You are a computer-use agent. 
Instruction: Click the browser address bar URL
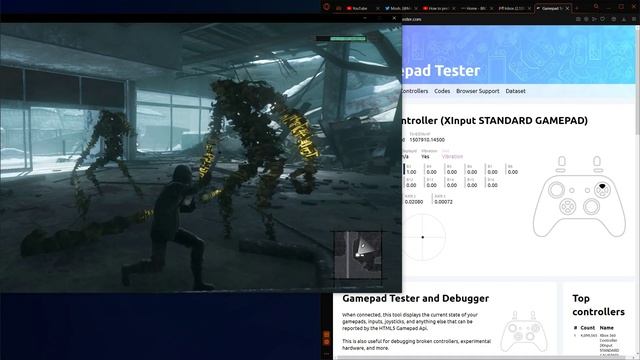[x=411, y=19]
